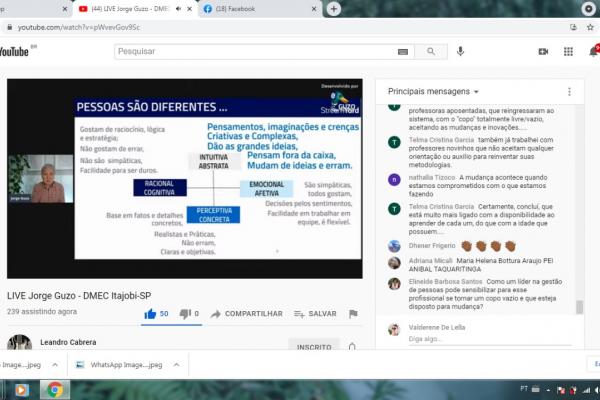Open the chat three-dot options menu
The image size is (600, 400).
[x=569, y=91]
